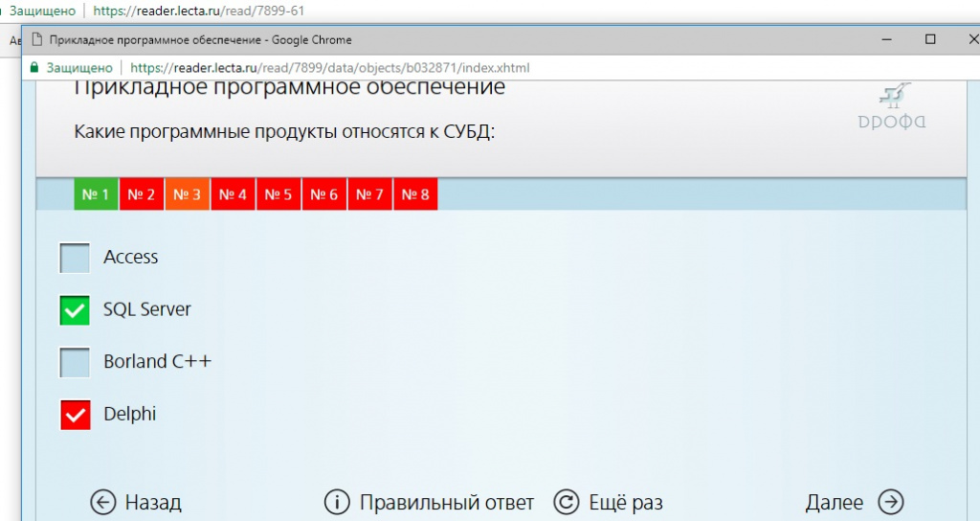Show the Правильный ответ text button
This screenshot has height=521, width=980.
(447, 502)
